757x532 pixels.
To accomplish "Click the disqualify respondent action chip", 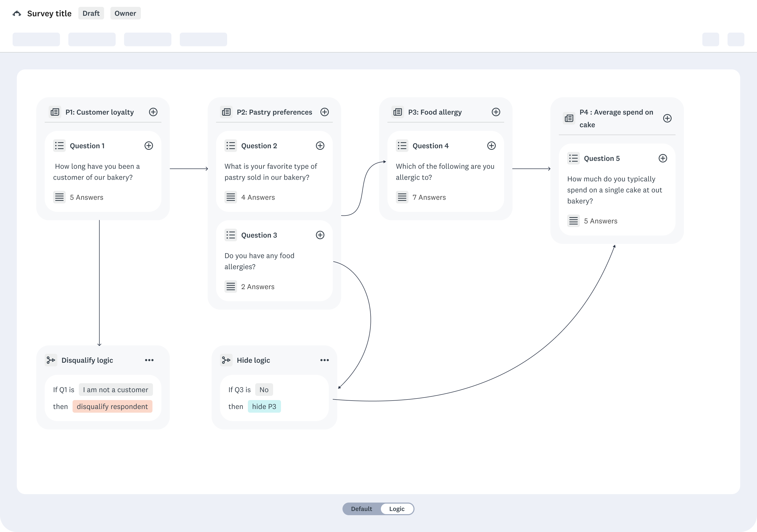I will pyautogui.click(x=112, y=406).
